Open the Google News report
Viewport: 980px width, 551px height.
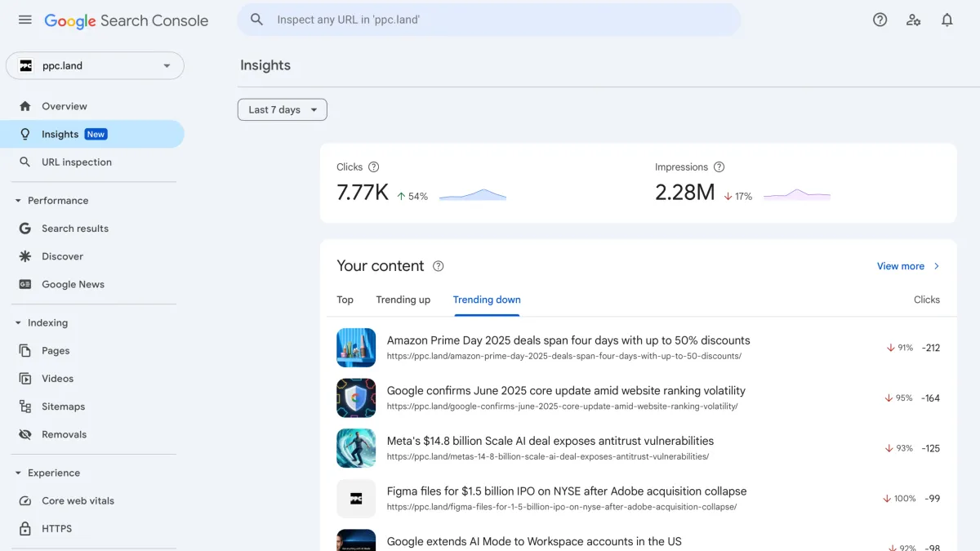click(x=71, y=284)
